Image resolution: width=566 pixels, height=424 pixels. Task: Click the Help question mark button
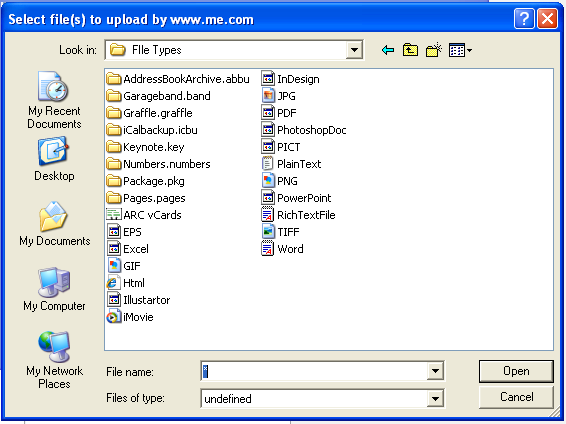(524, 18)
